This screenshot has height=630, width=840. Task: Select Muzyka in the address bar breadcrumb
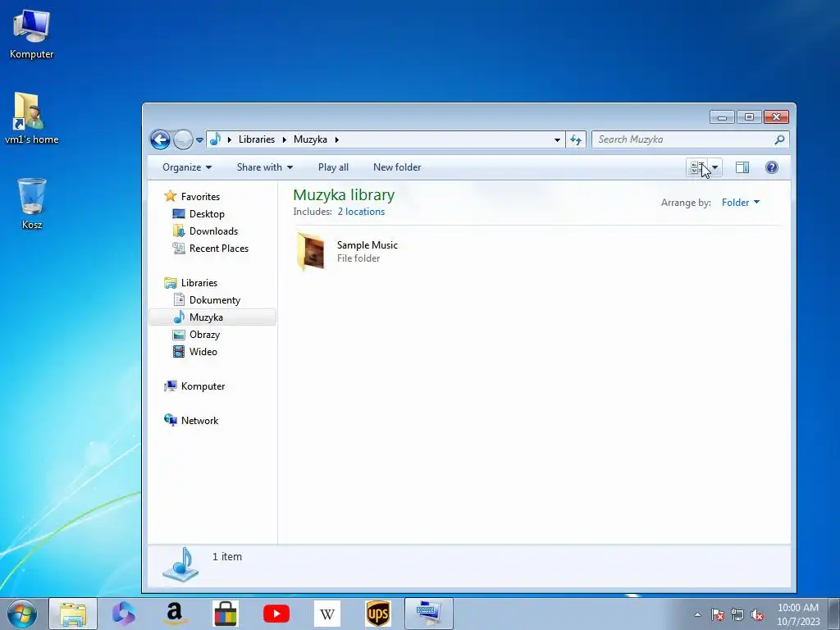(310, 139)
